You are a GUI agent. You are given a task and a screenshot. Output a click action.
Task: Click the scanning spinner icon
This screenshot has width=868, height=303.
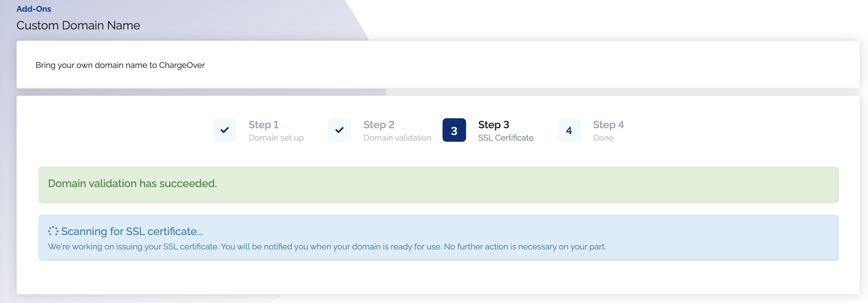pyautogui.click(x=53, y=231)
